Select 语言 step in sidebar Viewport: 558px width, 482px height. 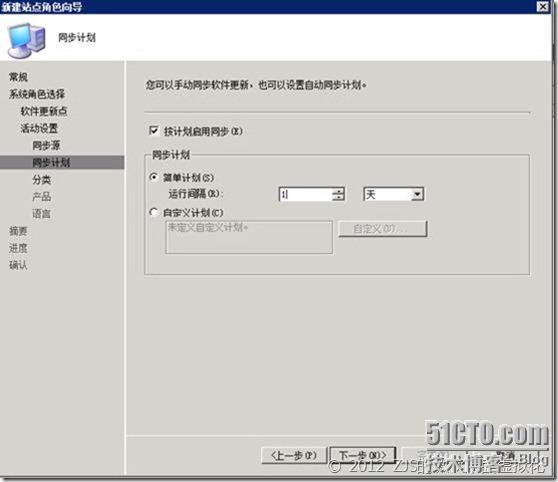pos(42,214)
